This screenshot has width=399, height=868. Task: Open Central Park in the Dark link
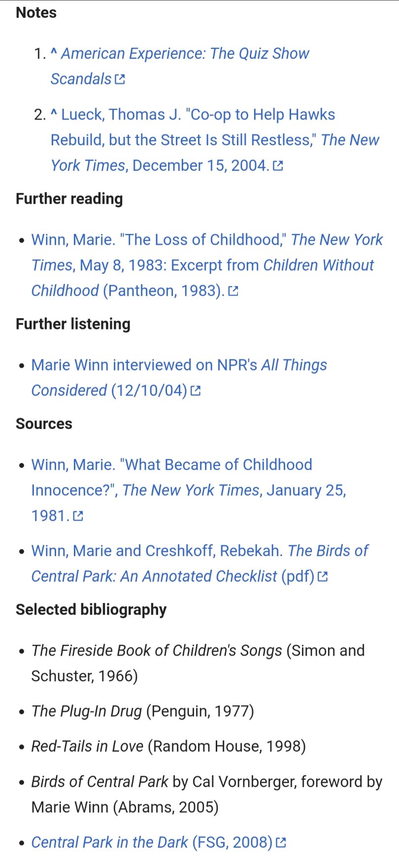tap(152, 842)
